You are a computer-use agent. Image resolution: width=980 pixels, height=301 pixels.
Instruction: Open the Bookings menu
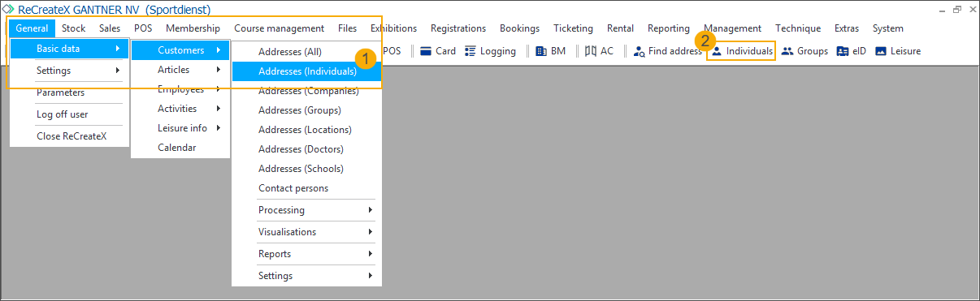[519, 28]
